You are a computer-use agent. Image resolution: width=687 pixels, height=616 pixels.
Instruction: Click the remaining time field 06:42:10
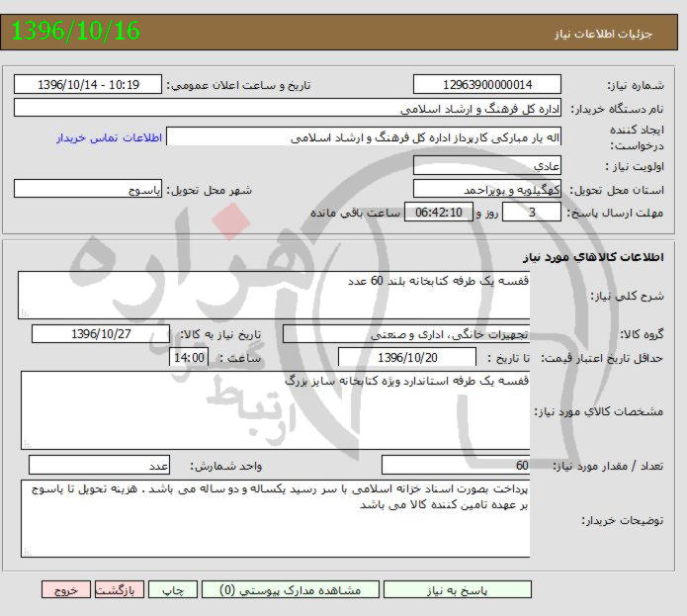[439, 212]
